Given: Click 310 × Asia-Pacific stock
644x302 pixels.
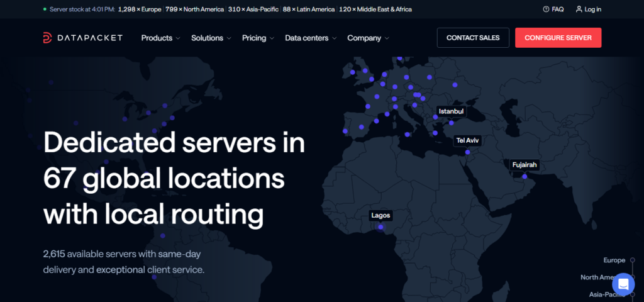Looking at the screenshot, I should click(253, 9).
